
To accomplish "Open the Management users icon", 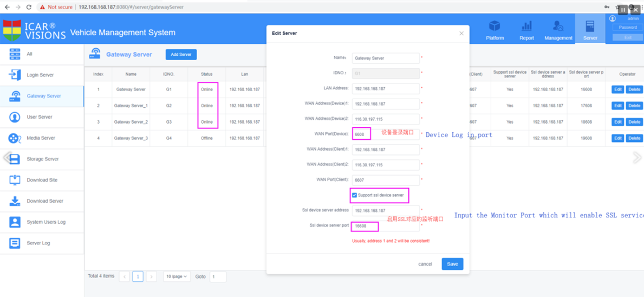I will click(x=558, y=27).
